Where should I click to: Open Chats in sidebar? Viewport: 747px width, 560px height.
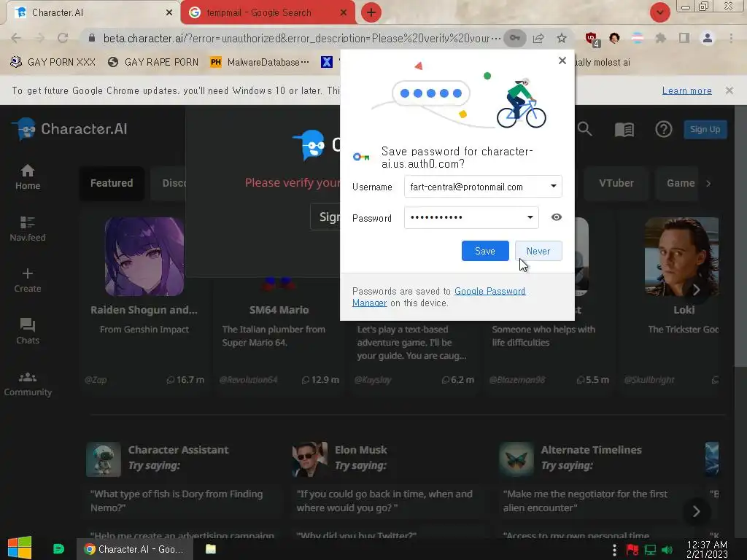(x=28, y=332)
